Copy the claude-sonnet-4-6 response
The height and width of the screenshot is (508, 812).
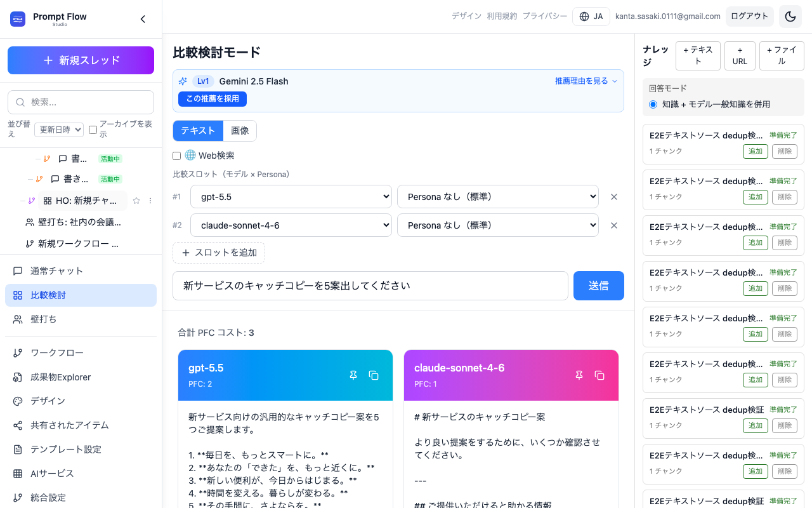pos(599,375)
